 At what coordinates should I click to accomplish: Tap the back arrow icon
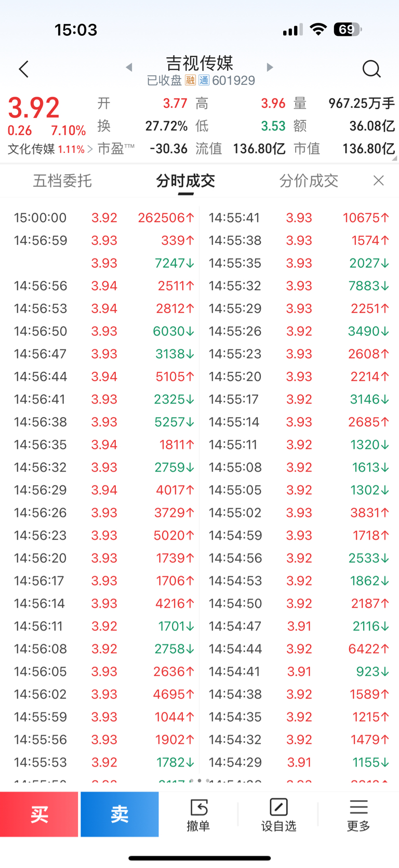point(24,69)
